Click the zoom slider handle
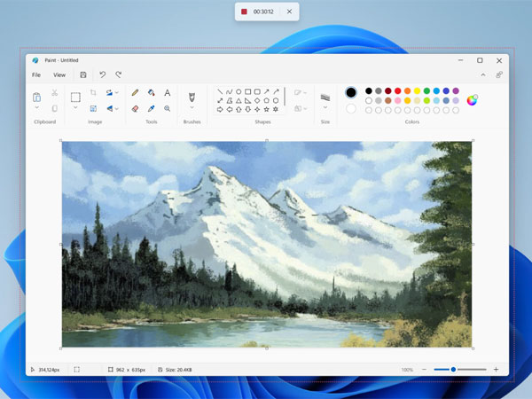Viewport: 532px width, 399px height. pos(453,370)
